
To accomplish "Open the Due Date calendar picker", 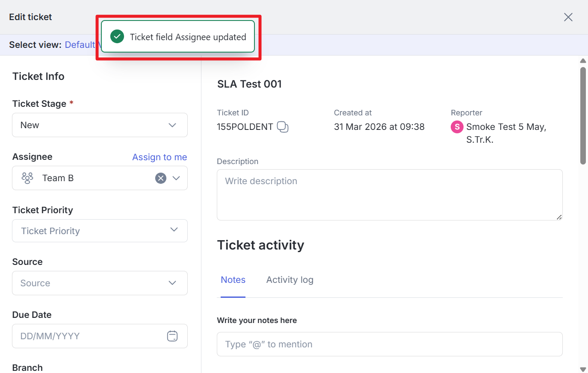I will tap(172, 336).
